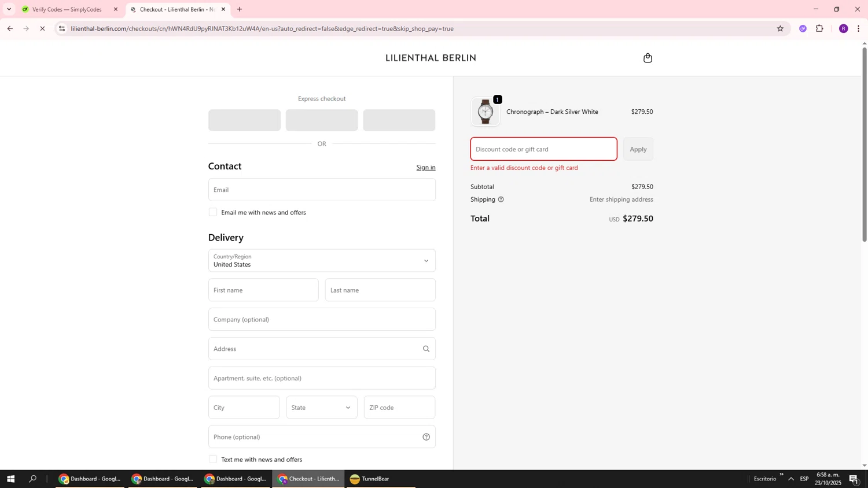Screen dimensions: 868x488
Task: Click the ZIP code field
Action: [399, 408]
